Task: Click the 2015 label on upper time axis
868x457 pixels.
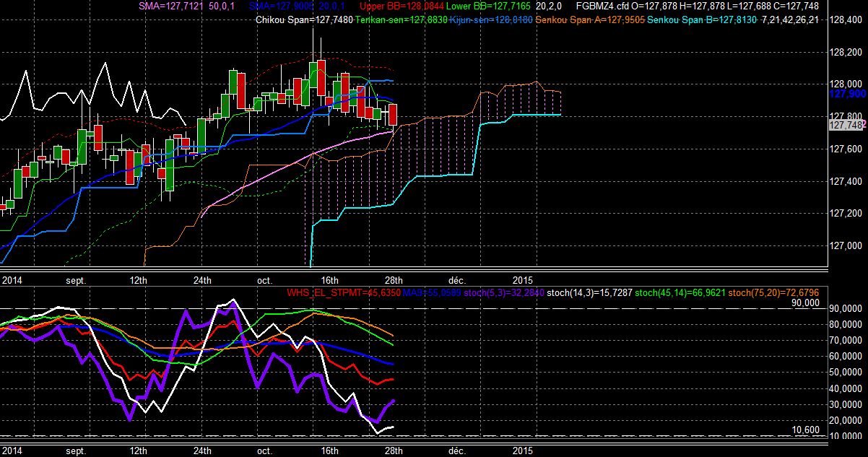Action: click(x=523, y=279)
